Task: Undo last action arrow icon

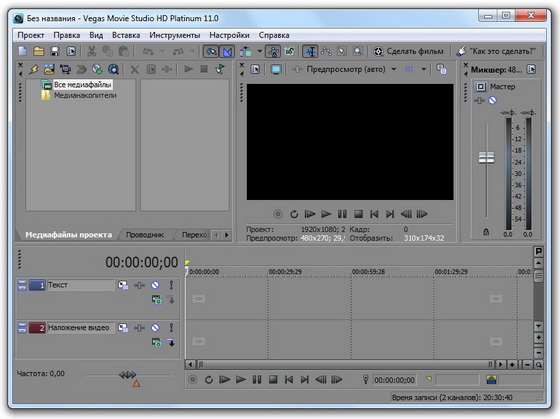Action: click(148, 51)
